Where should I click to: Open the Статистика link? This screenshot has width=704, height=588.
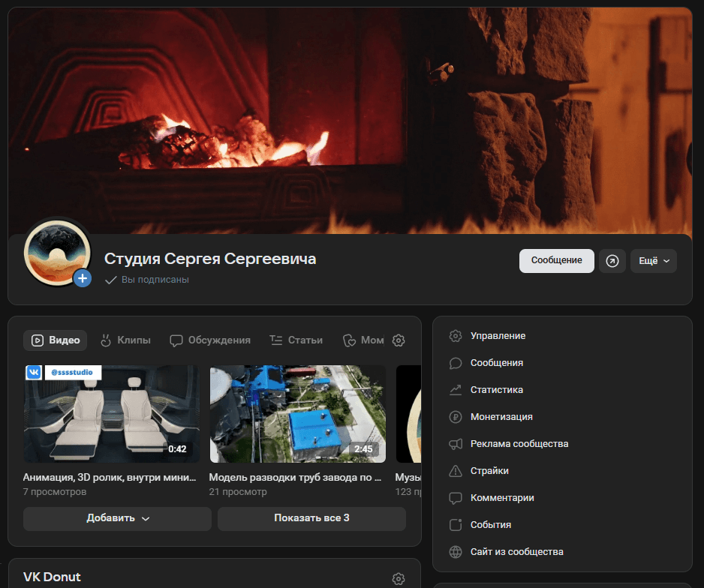pos(497,390)
